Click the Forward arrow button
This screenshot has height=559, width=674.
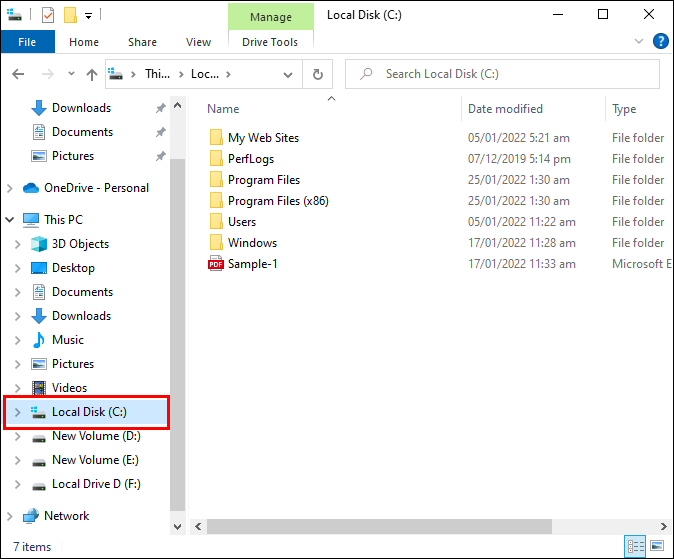(47, 74)
